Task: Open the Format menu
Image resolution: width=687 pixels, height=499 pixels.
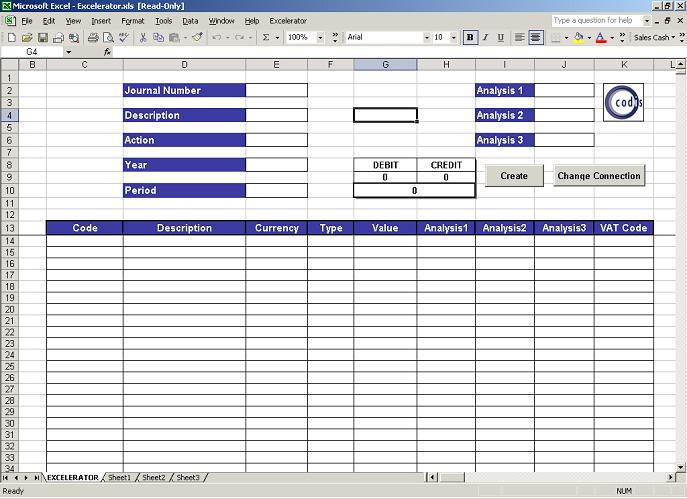Action: (132, 21)
